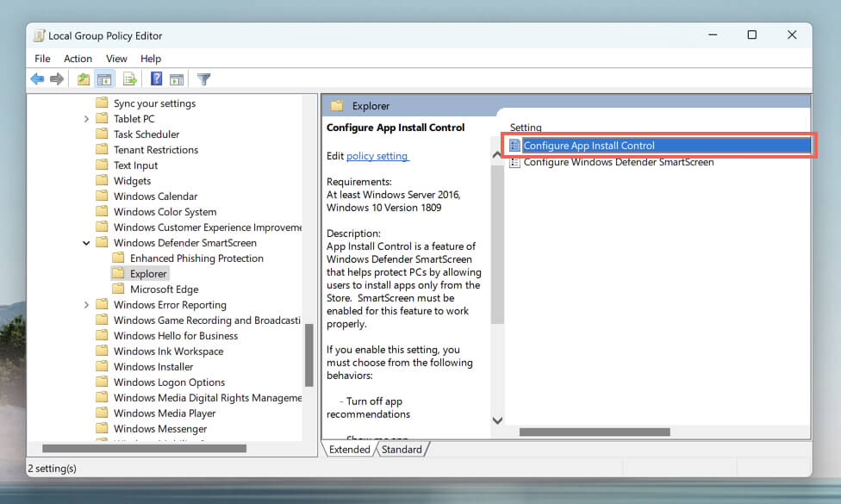Minimize the Local Group Policy Editor window
This screenshot has width=841, height=504.
click(713, 34)
